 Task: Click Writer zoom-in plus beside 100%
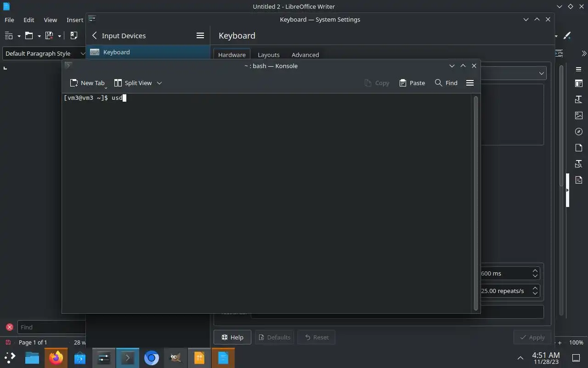point(560,343)
